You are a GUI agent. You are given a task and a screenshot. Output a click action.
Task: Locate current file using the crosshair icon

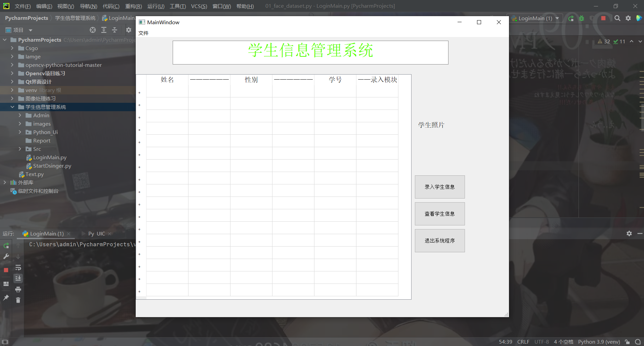pyautogui.click(x=93, y=30)
